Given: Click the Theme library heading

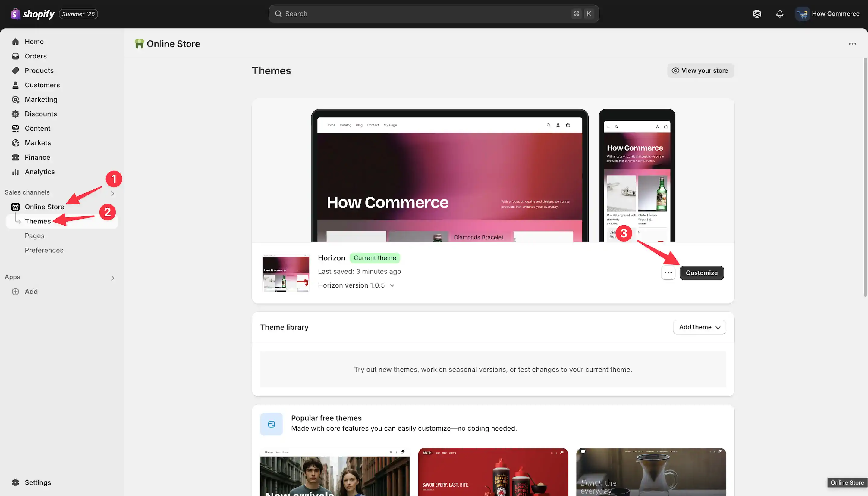Looking at the screenshot, I should coord(284,327).
